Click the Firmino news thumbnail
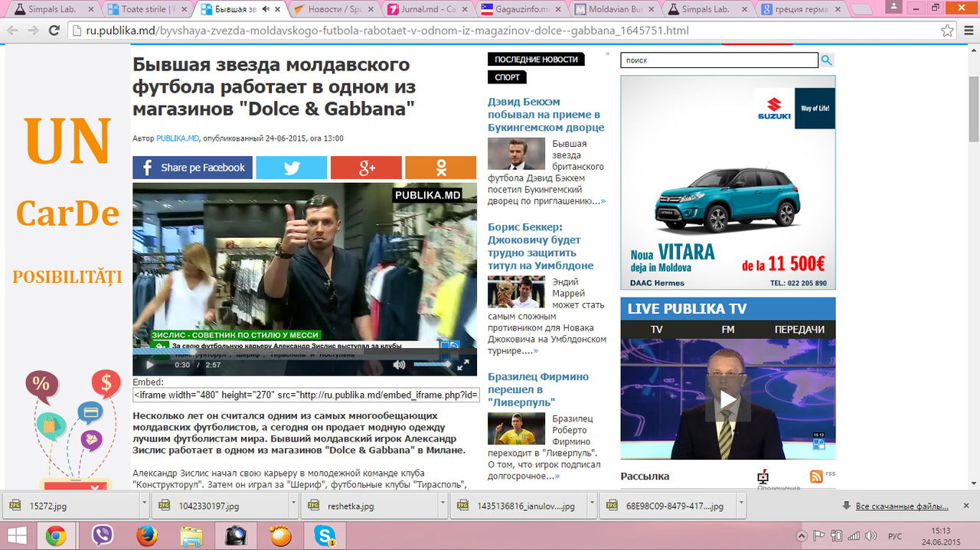 (x=516, y=428)
